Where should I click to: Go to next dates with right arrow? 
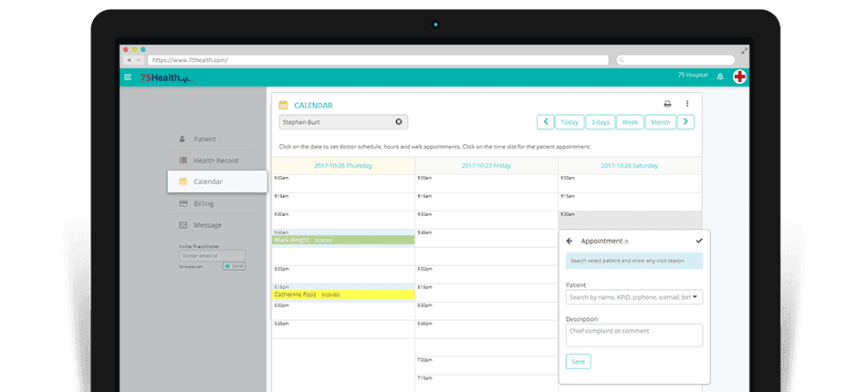tap(685, 122)
